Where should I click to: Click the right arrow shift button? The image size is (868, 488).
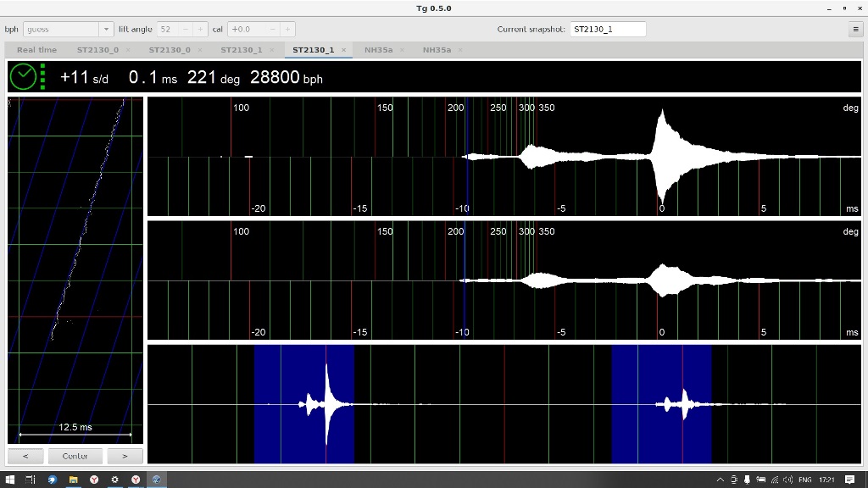pos(125,456)
